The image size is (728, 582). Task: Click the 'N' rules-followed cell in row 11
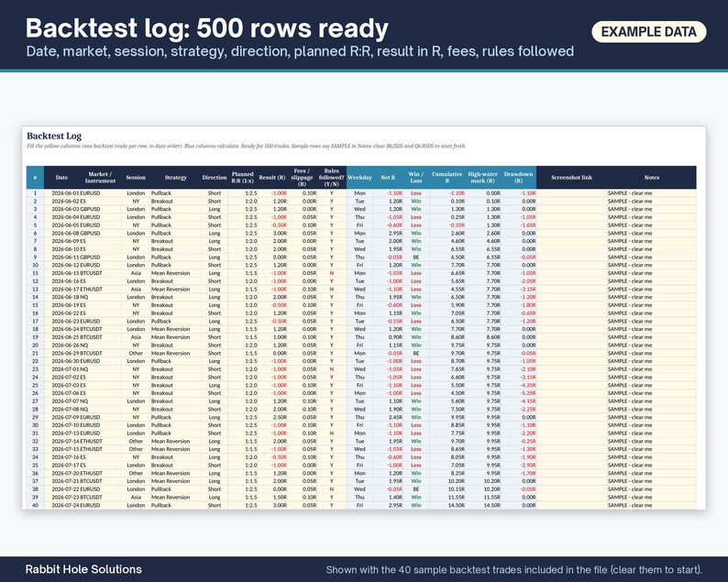pyautogui.click(x=332, y=273)
